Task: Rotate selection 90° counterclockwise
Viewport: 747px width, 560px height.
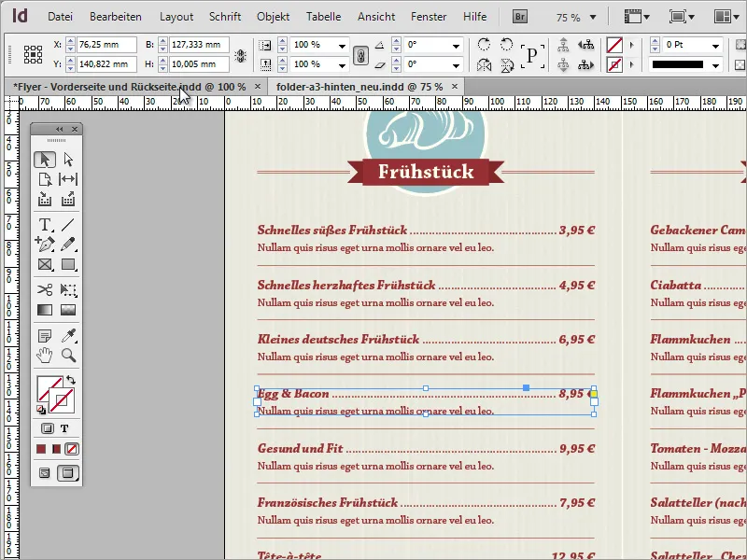Action: pyautogui.click(x=506, y=44)
